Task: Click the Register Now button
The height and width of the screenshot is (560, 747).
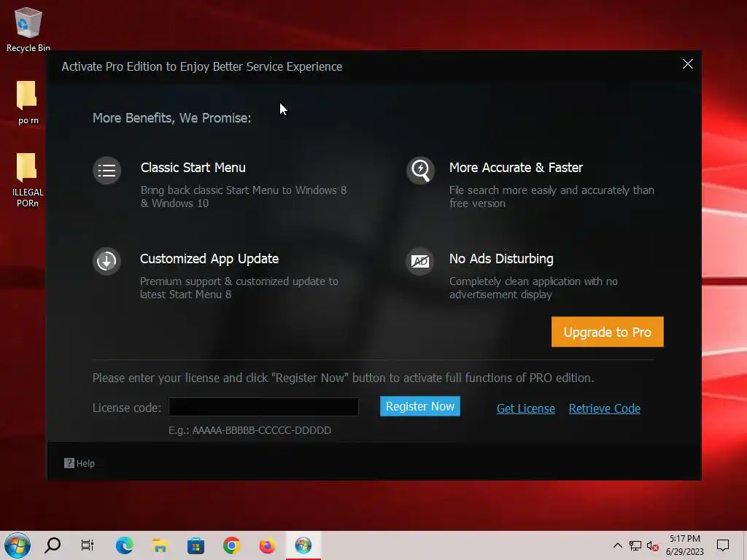Action: click(x=419, y=406)
